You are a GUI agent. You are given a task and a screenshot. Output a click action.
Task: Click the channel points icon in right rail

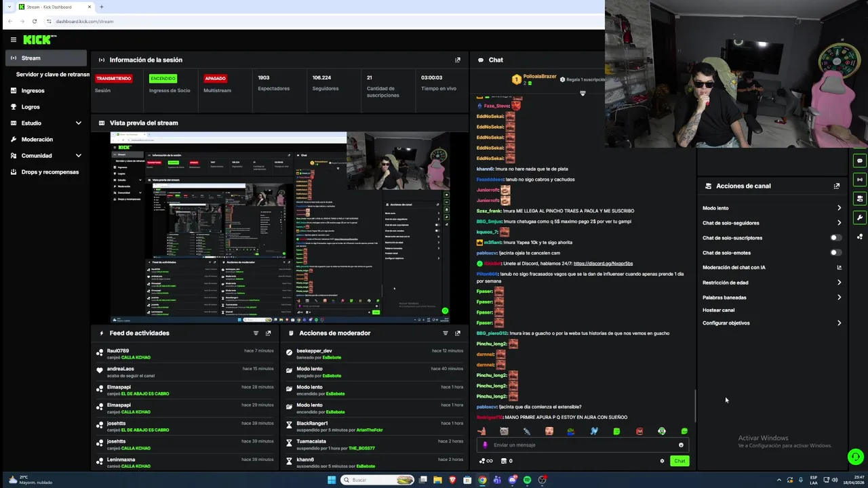point(860,237)
